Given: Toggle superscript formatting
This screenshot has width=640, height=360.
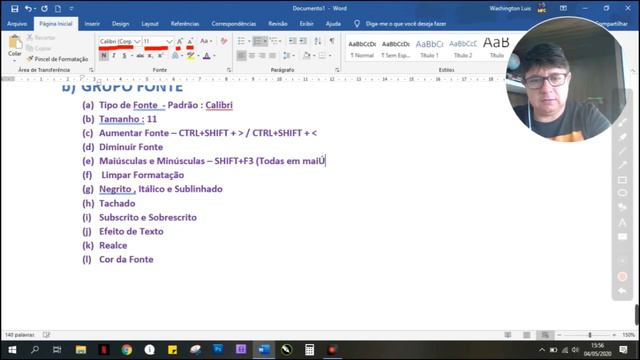Looking at the screenshot, I should [160, 56].
